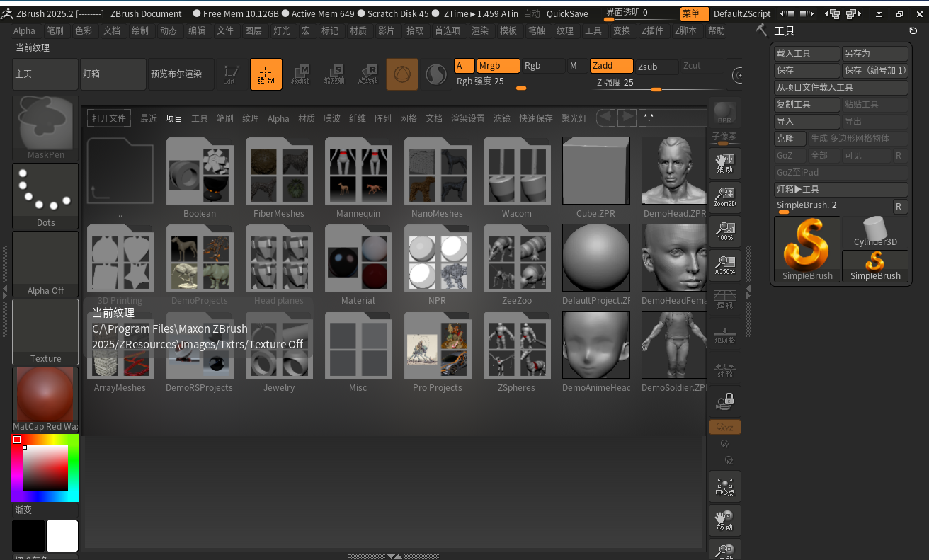Toggle the orange 菜单 button in title bar
The height and width of the screenshot is (560, 929).
coord(694,13)
